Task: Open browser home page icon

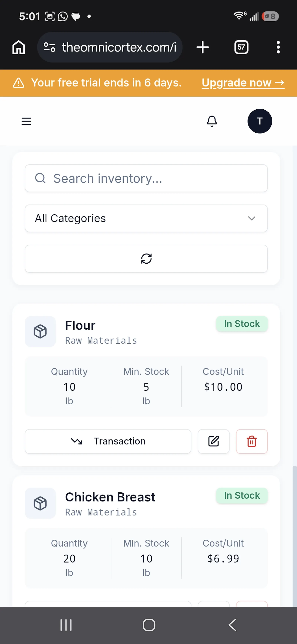Action: 19,47
